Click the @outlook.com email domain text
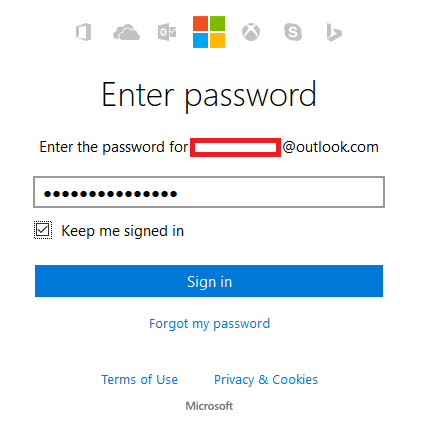Screen dimensions: 426x431 [331, 147]
